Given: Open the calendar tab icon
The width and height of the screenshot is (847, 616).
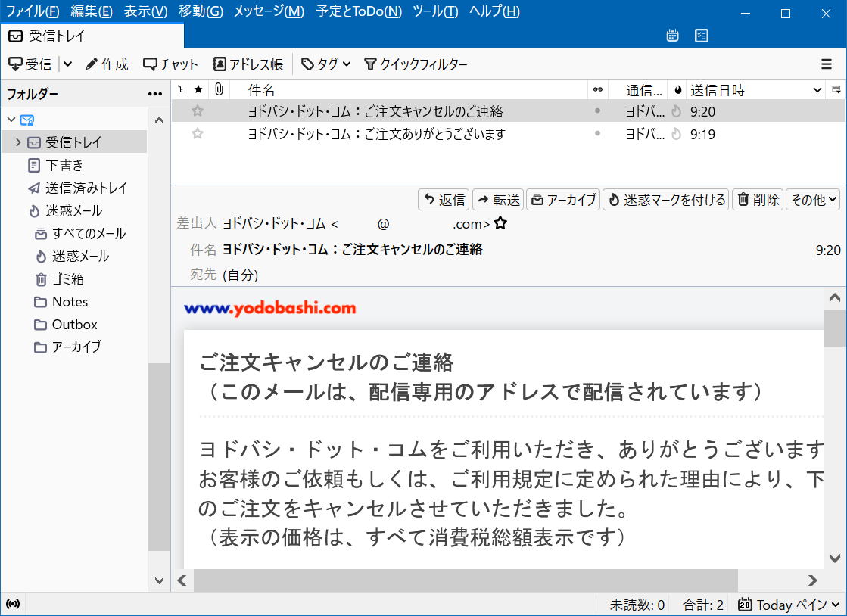Looking at the screenshot, I should [x=672, y=36].
